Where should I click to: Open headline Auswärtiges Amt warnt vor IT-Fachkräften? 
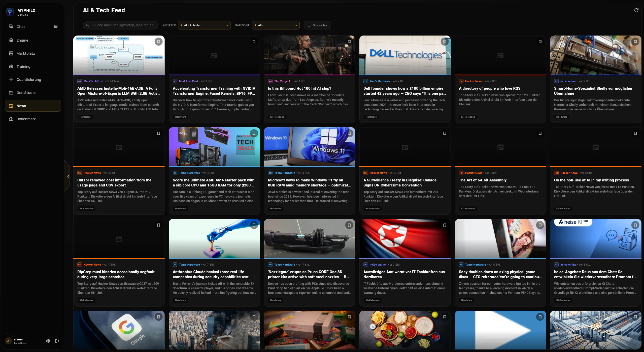click(404, 274)
